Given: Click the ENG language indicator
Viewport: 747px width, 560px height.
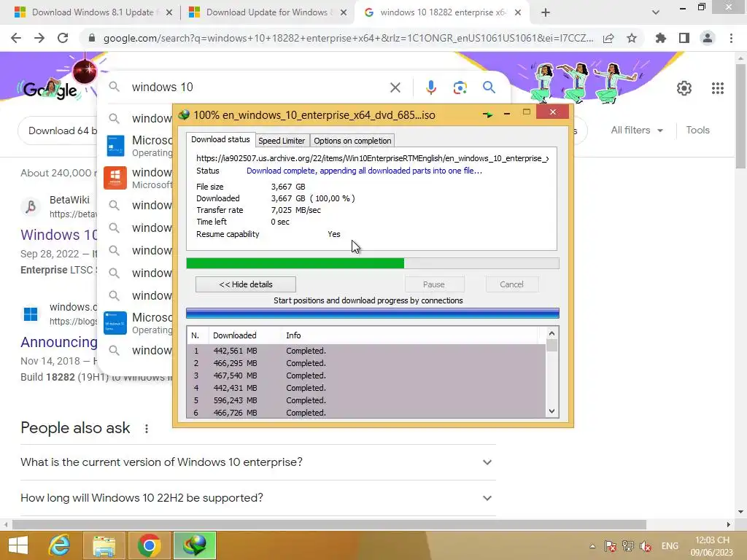Looking at the screenshot, I should tap(670, 546).
